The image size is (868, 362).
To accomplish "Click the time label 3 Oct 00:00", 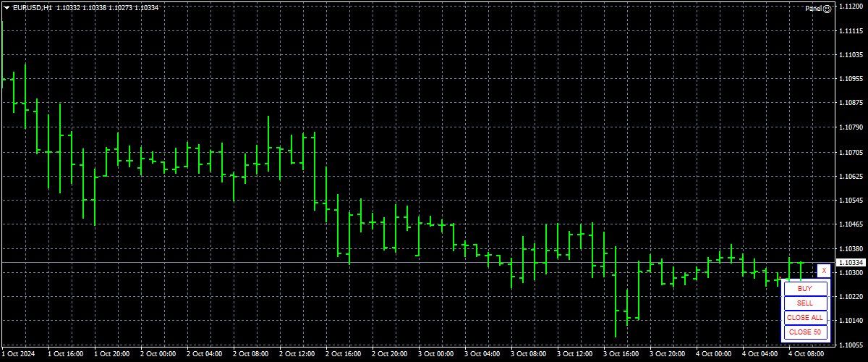I will click(435, 354).
